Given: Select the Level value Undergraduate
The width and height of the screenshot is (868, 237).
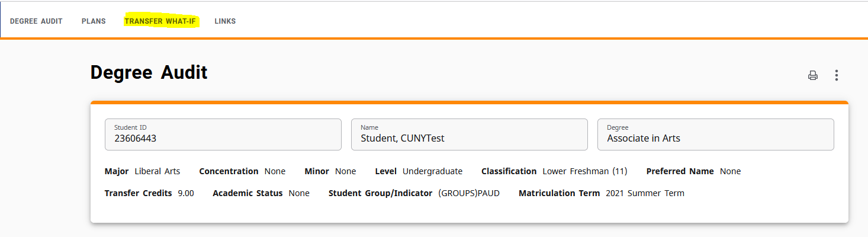Looking at the screenshot, I should click(432, 171).
